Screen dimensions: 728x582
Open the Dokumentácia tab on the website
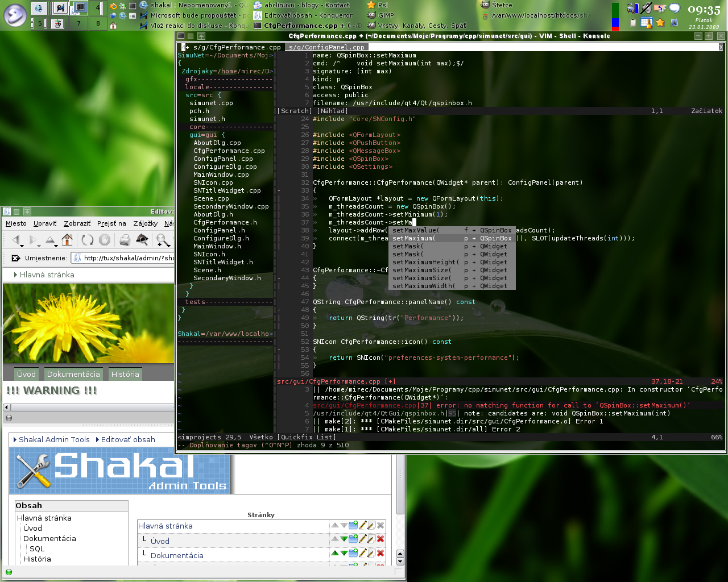click(73, 374)
